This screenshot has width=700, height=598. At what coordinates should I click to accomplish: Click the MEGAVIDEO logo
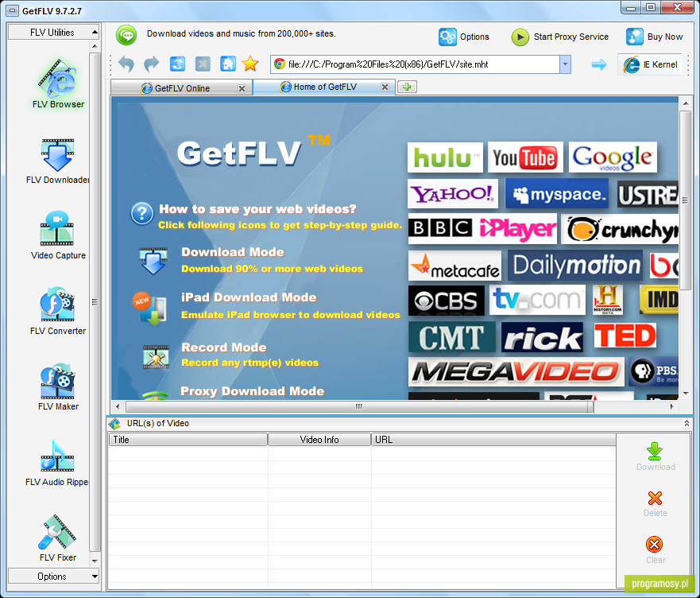point(516,372)
